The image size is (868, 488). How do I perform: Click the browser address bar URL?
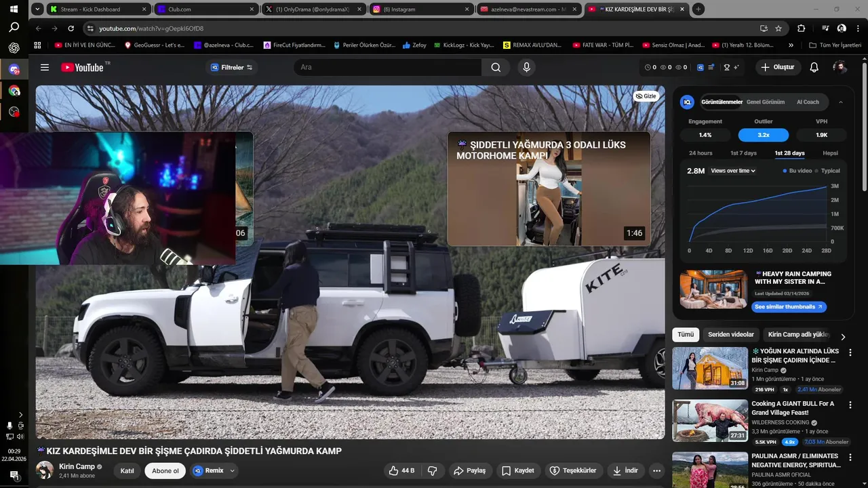tap(151, 28)
